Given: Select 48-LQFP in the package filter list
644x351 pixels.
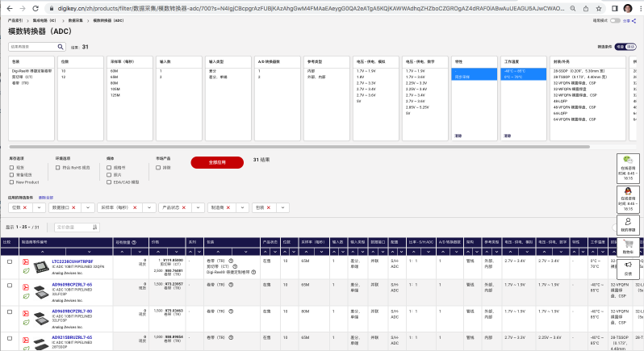Looking at the screenshot, I should click(x=560, y=102).
